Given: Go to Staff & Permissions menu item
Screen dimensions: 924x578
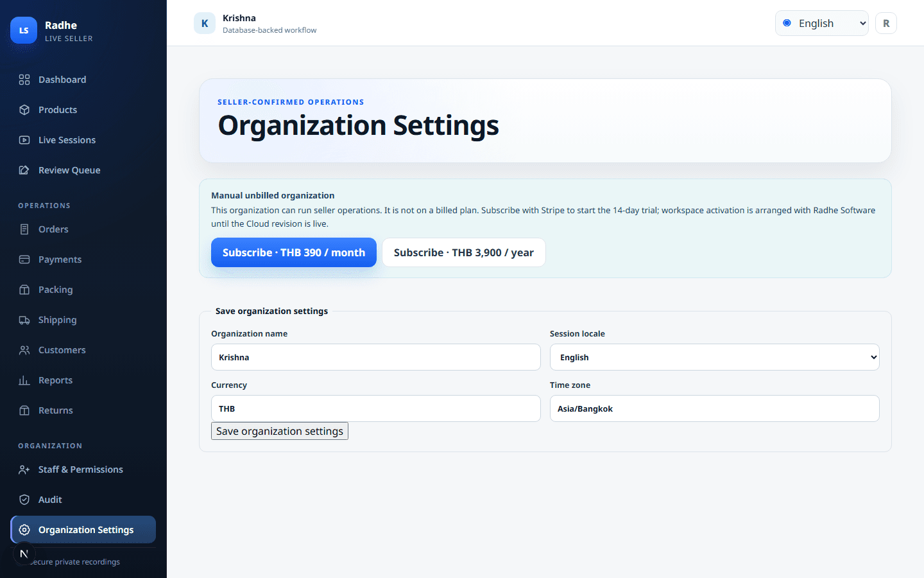Looking at the screenshot, I should pyautogui.click(x=83, y=469).
